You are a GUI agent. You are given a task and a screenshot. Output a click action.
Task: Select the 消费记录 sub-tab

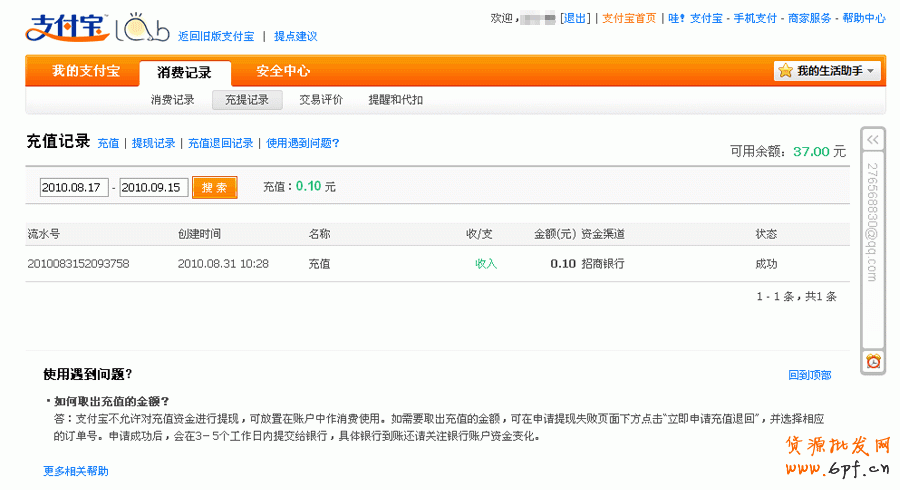tap(172, 100)
